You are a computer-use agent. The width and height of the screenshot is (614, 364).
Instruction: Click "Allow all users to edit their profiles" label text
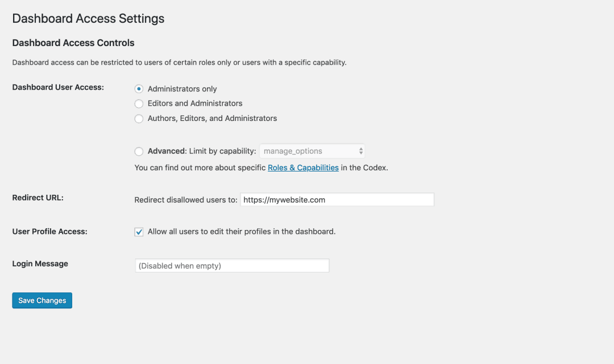pos(242,232)
